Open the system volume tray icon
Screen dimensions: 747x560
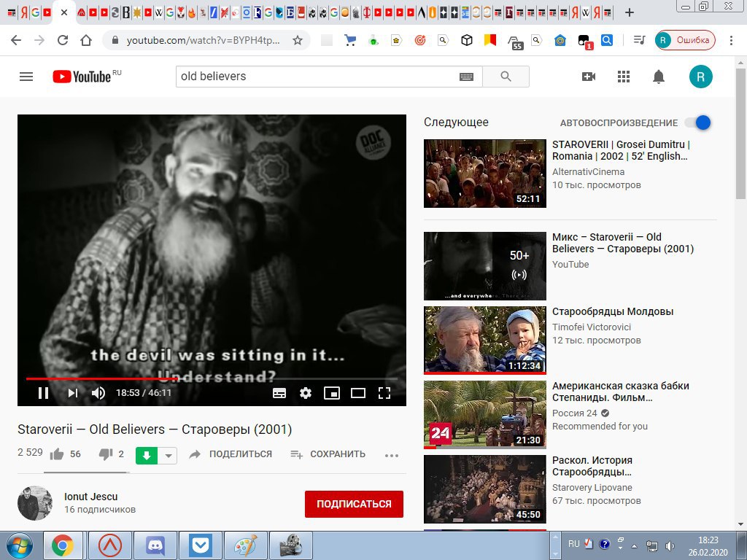click(670, 545)
